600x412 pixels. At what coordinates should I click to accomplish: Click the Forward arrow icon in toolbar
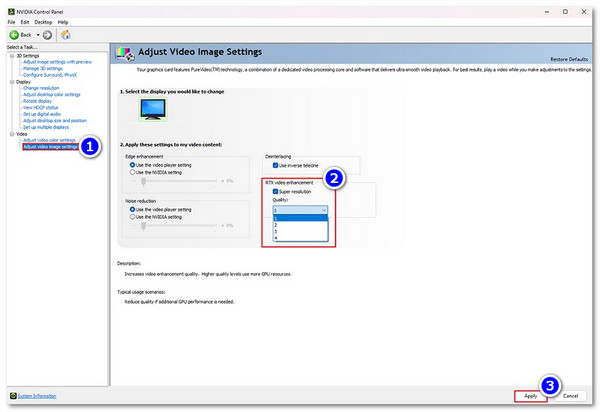[47, 35]
